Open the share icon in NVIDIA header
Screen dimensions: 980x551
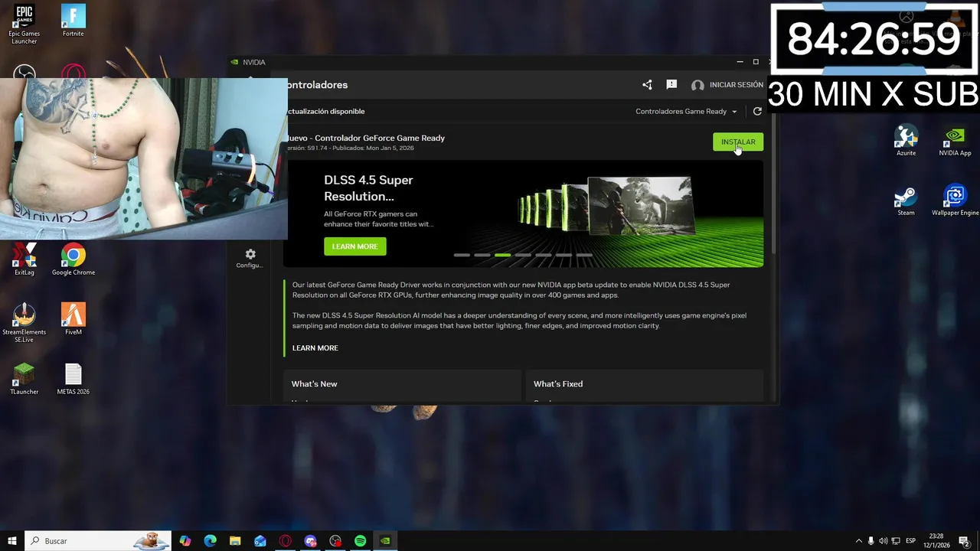pos(647,85)
